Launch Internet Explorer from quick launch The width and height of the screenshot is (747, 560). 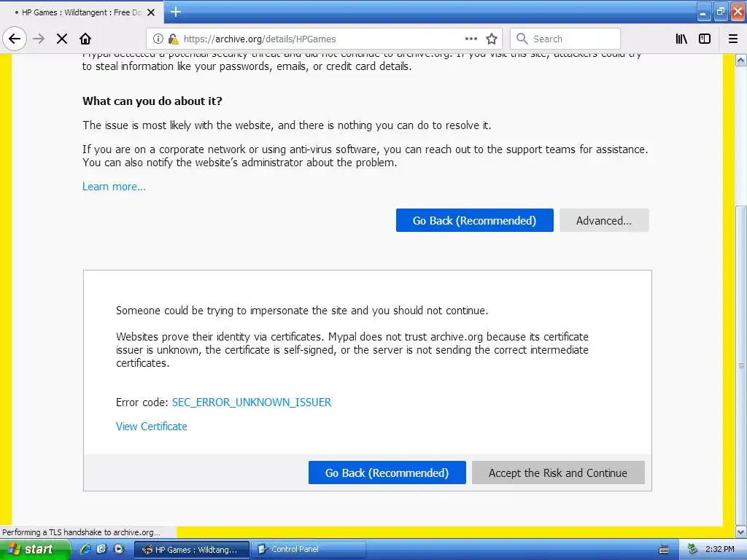click(x=85, y=549)
